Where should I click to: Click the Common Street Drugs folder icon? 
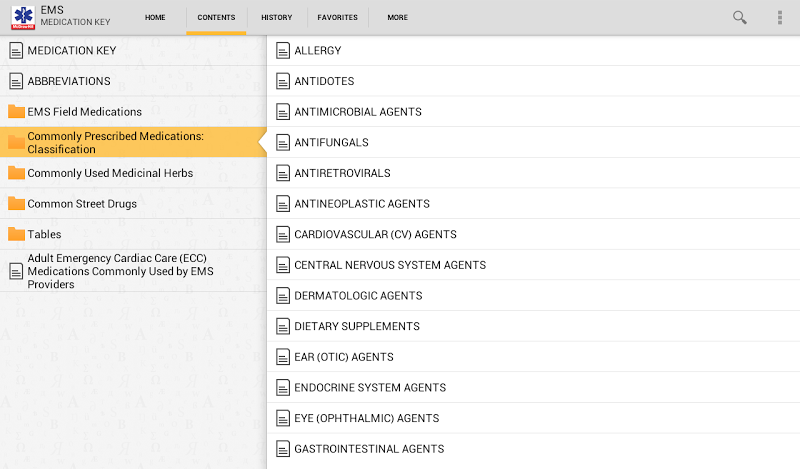coord(16,204)
